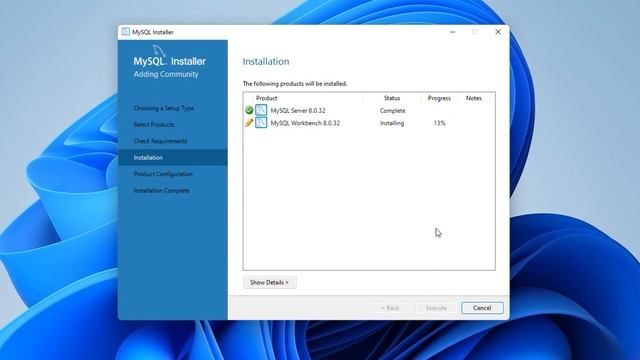640x360 pixels.
Task: Select the Select Products step
Action: (154, 124)
